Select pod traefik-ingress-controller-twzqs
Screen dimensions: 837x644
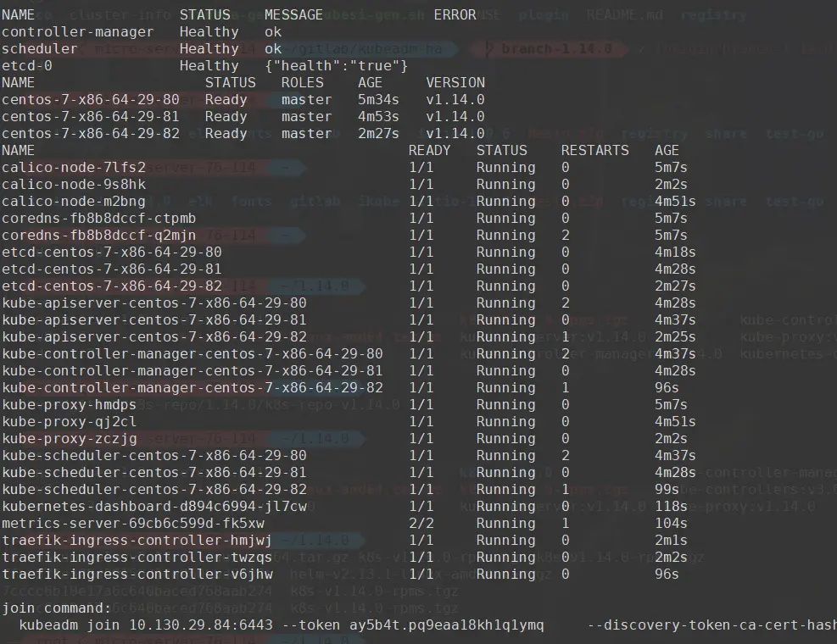tap(137, 558)
